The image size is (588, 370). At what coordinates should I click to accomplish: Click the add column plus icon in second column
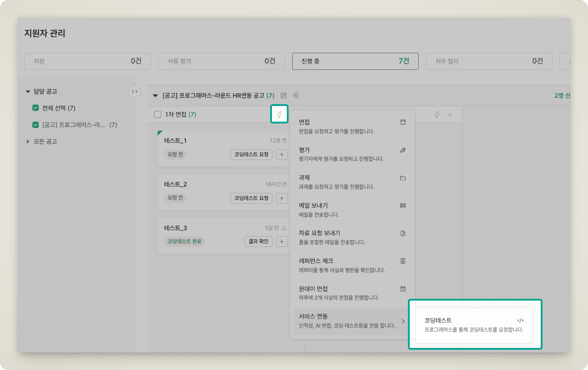(x=449, y=114)
